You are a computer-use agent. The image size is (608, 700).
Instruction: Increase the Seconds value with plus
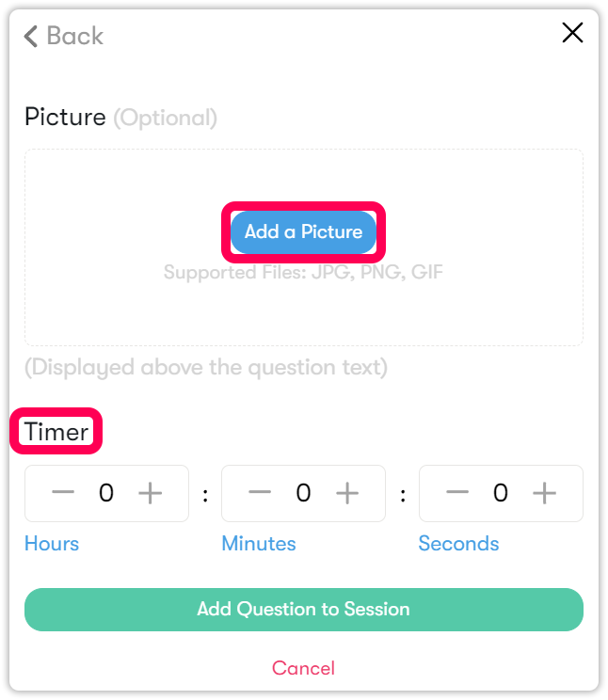(x=544, y=493)
